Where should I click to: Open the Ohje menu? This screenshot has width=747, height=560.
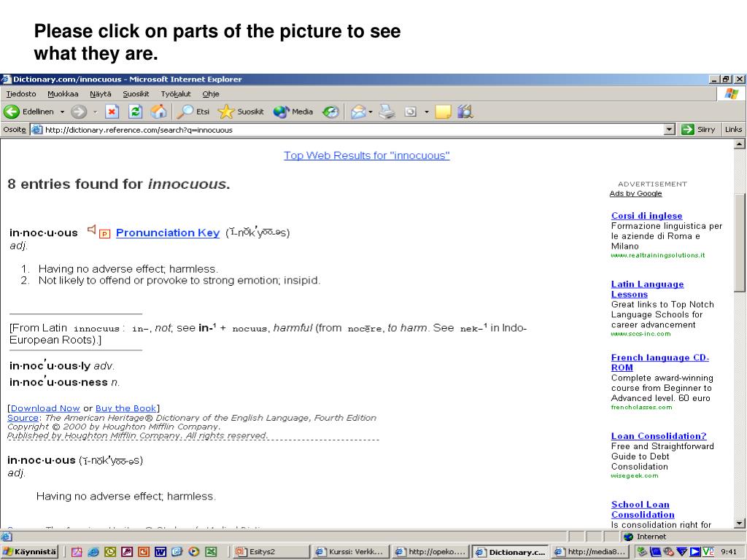click(211, 94)
